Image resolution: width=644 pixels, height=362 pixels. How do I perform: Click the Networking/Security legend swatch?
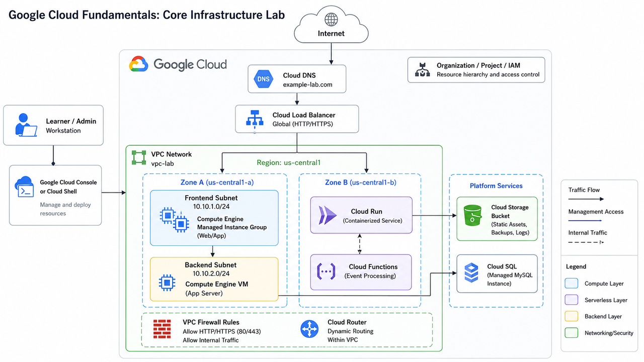(x=572, y=333)
